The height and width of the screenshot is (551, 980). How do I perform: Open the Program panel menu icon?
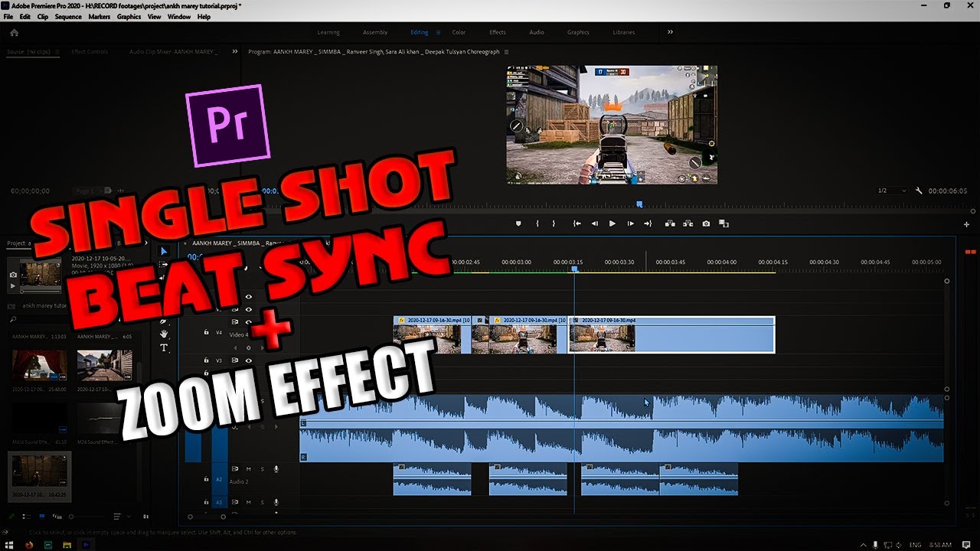[506, 52]
